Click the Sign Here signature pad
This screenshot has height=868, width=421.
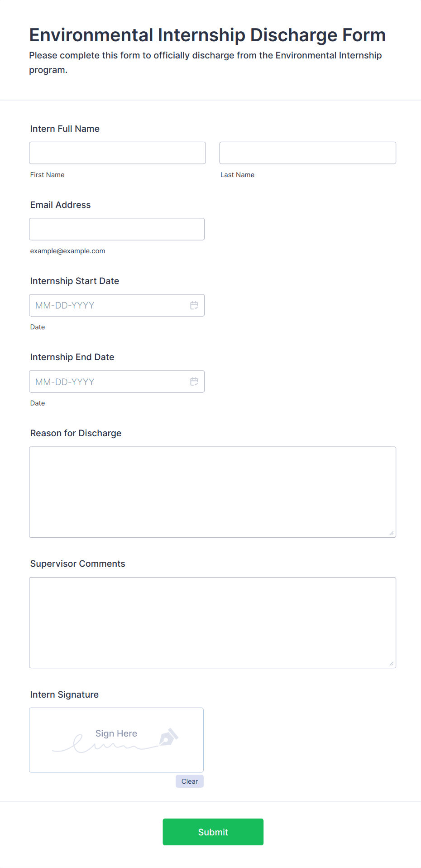point(116,740)
